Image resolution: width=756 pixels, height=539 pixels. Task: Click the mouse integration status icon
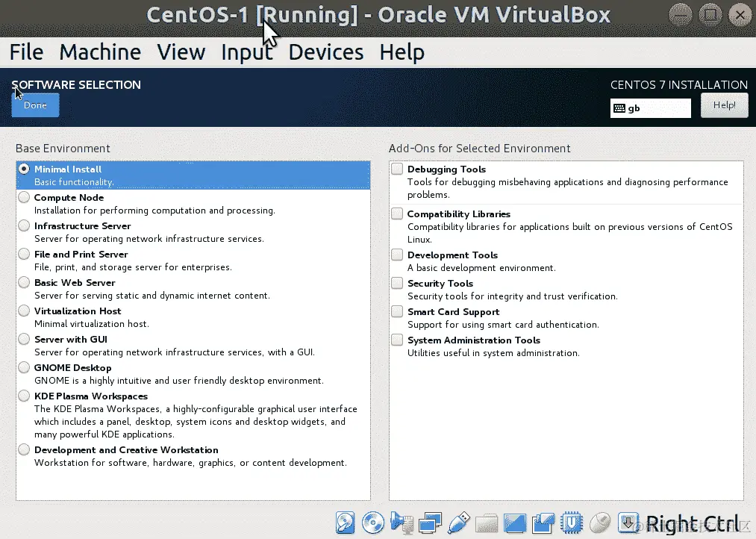click(600, 523)
